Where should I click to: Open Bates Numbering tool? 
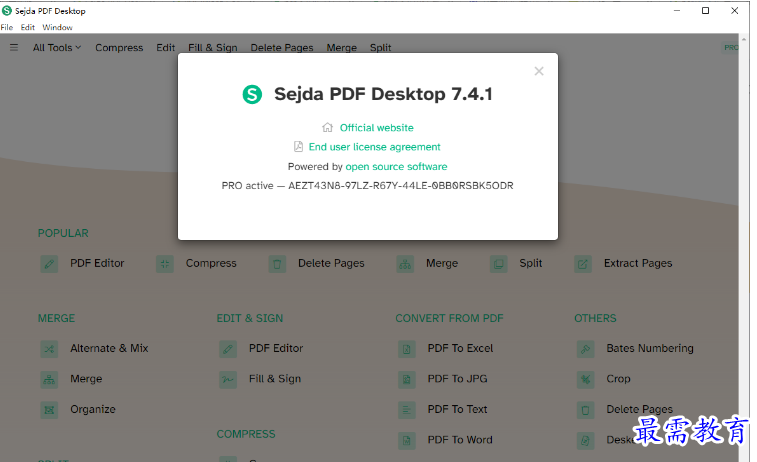650,349
